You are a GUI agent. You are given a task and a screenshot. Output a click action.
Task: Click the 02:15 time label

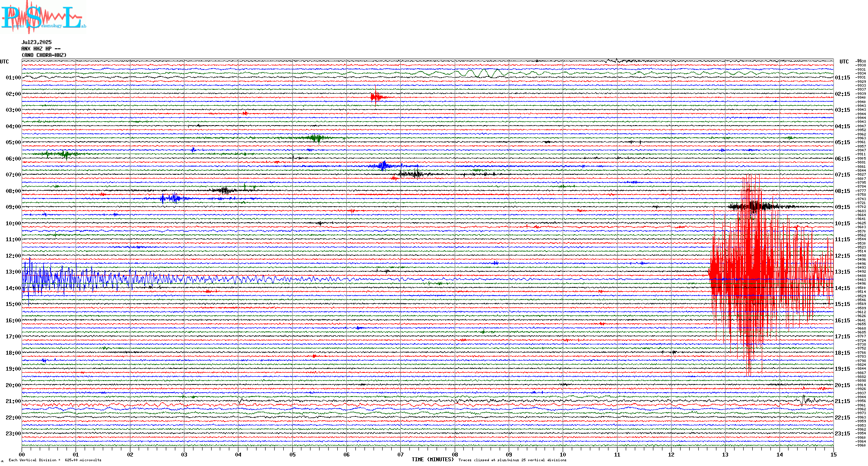click(x=843, y=94)
